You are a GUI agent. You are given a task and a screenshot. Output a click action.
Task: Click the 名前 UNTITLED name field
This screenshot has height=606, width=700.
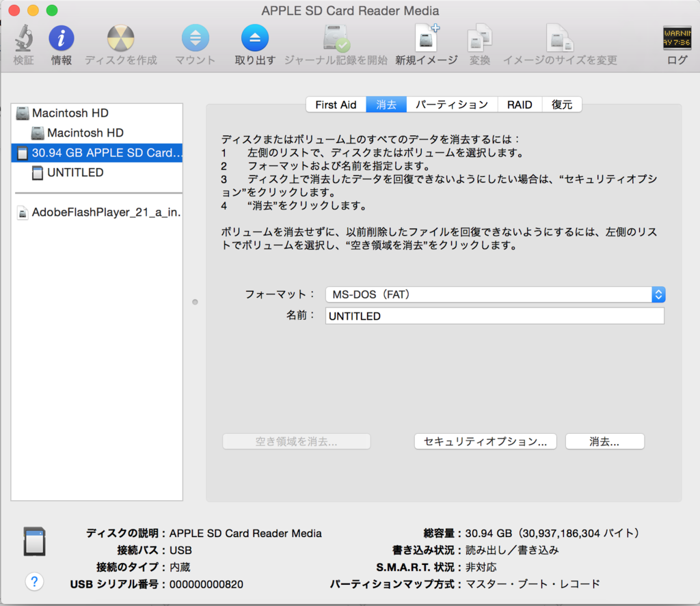(x=495, y=316)
